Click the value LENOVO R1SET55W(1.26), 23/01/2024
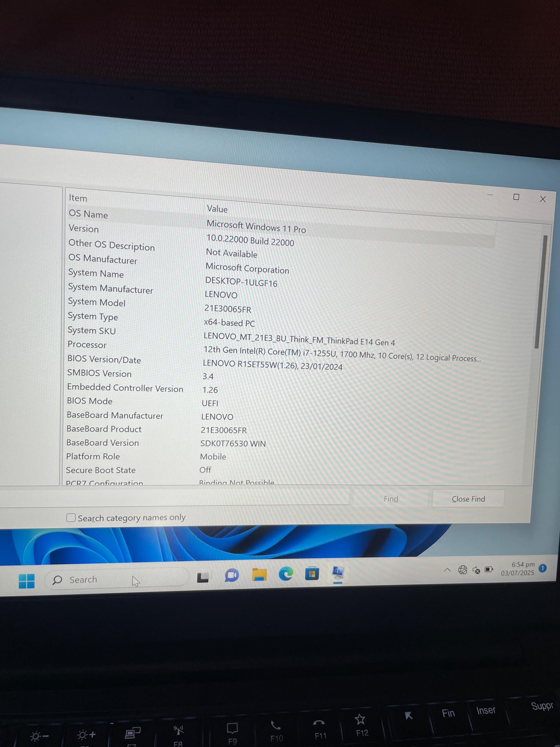 272,365
